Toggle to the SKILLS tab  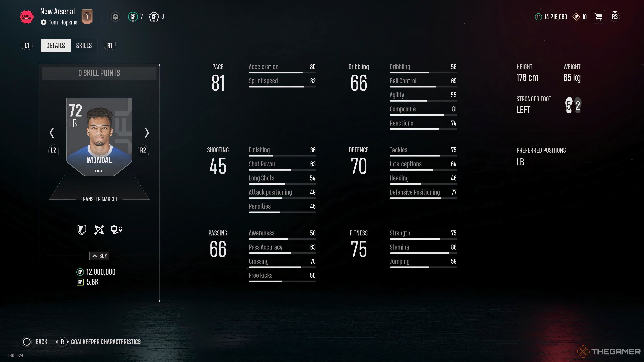pyautogui.click(x=84, y=46)
